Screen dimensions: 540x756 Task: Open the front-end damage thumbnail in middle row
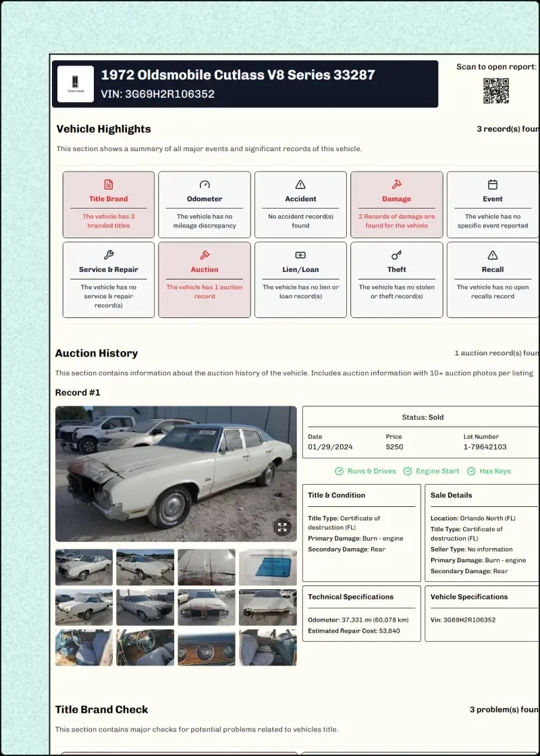[x=207, y=607]
